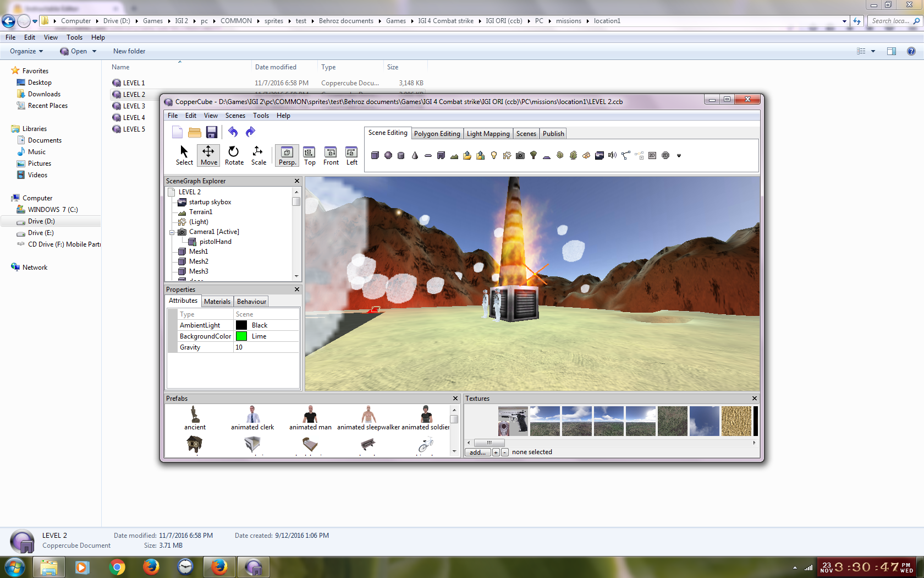This screenshot has height=578, width=924.
Task: Add a room mesh from walls
Action: 441,156
